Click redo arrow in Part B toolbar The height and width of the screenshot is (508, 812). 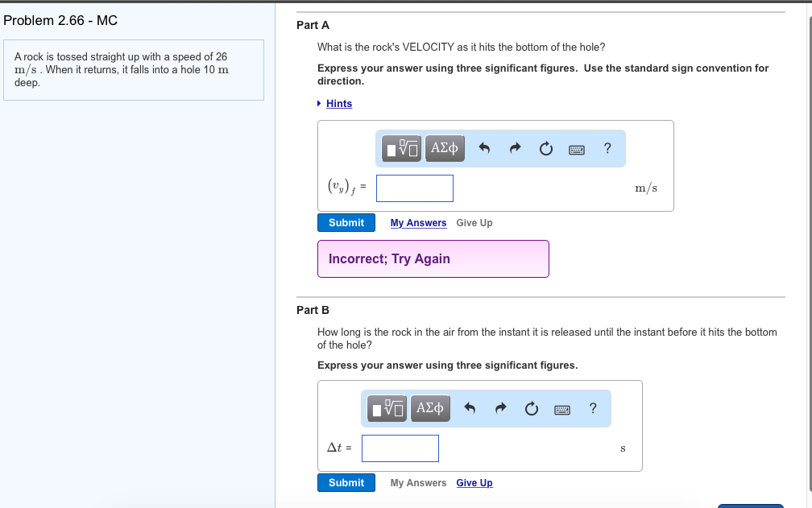click(501, 409)
